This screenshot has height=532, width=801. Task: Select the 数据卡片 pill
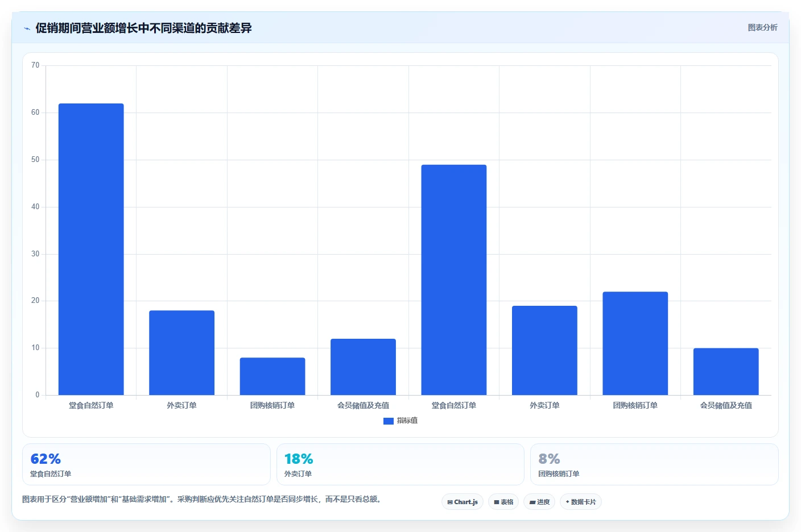581,502
